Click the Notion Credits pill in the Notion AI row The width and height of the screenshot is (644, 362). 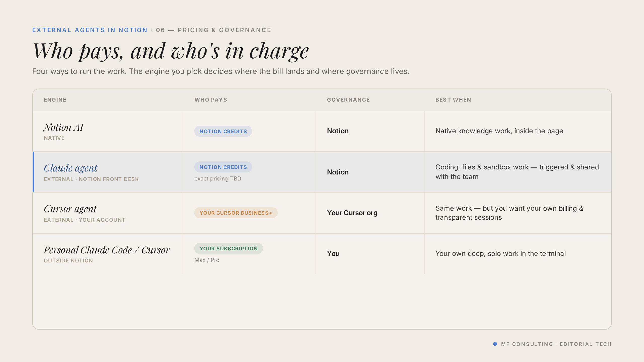223,131
